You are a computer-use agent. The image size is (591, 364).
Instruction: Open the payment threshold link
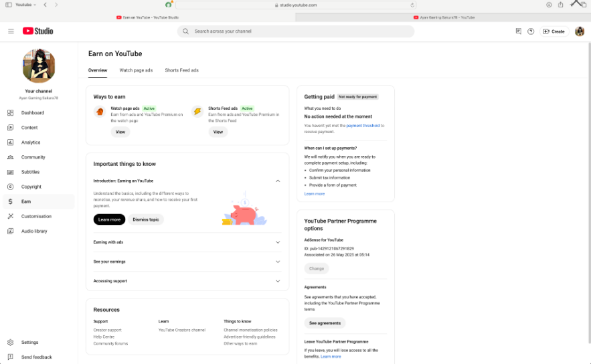[x=363, y=126]
